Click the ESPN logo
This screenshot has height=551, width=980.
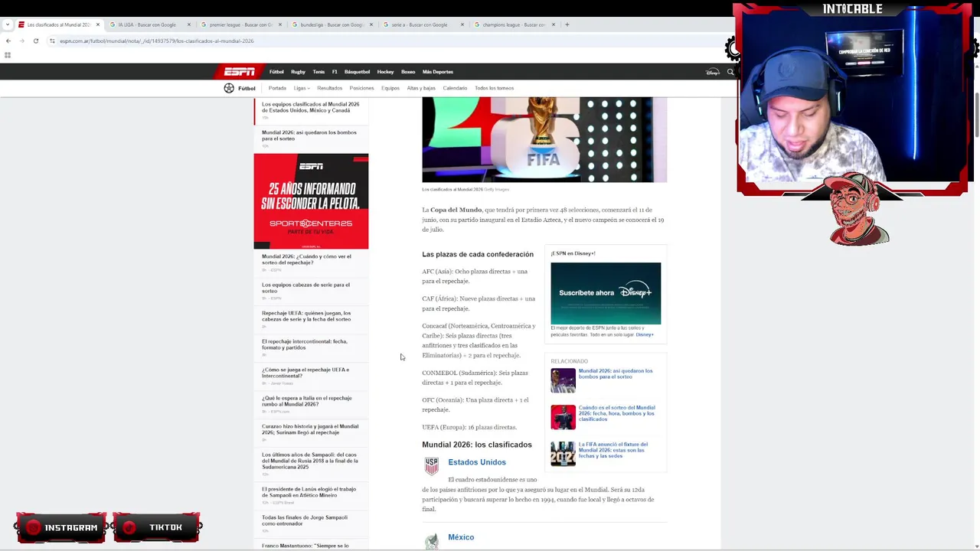(x=240, y=72)
